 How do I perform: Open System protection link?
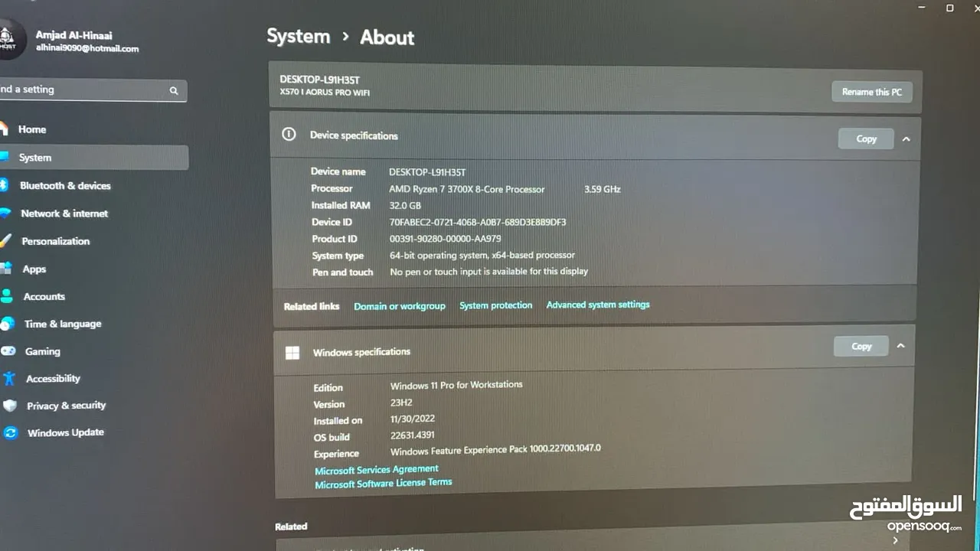pyautogui.click(x=495, y=305)
